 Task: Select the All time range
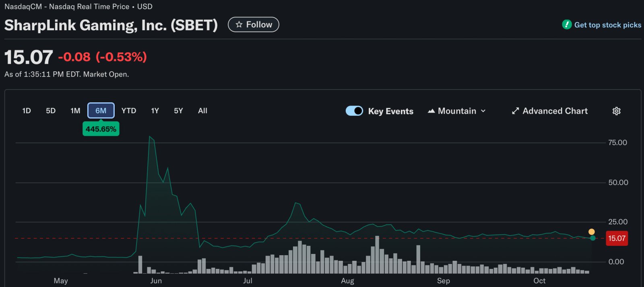[x=202, y=111]
